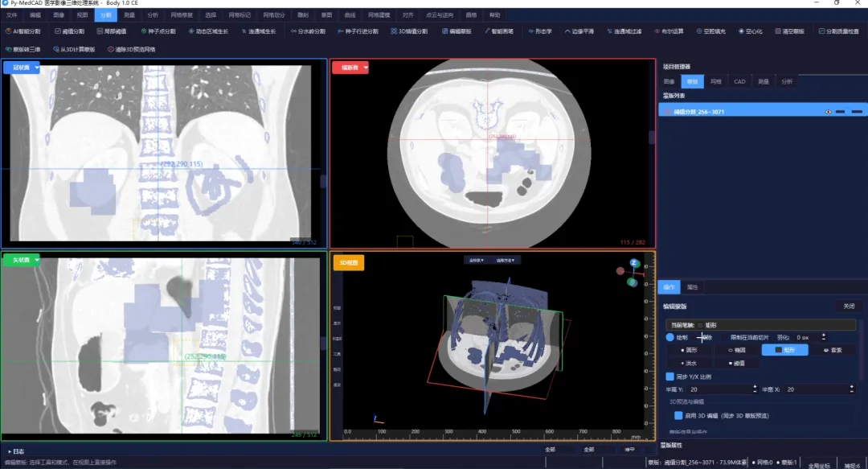Click 从3D计算蒙版 tool
This screenshot has width=868, height=469.
tap(74, 49)
